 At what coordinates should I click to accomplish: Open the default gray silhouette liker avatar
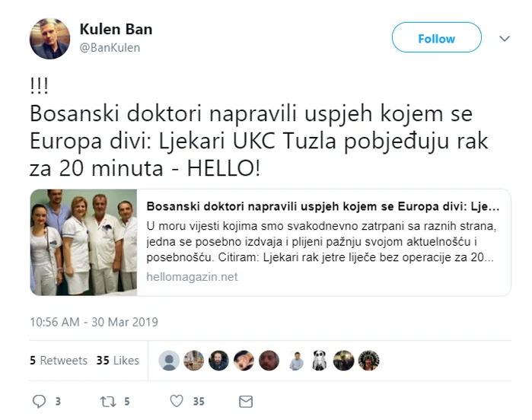[169, 361]
